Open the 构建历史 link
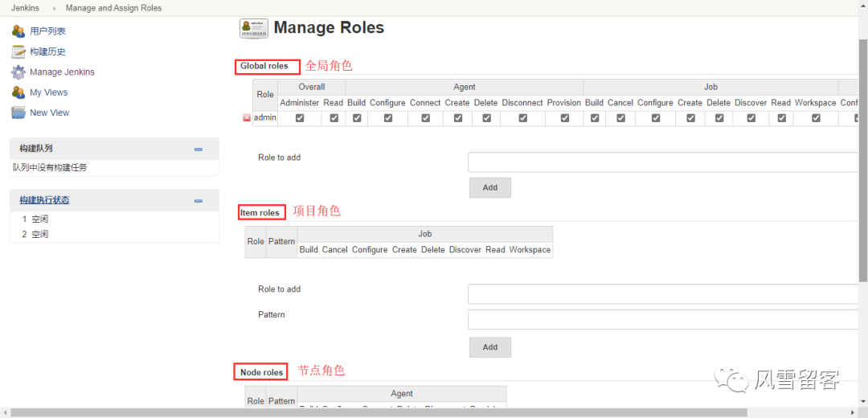 [x=47, y=51]
